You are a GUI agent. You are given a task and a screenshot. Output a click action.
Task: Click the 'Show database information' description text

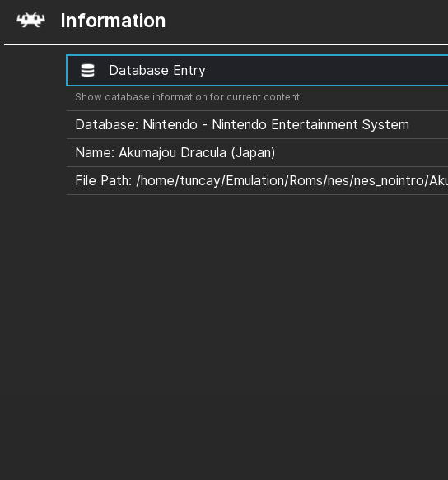point(189,97)
